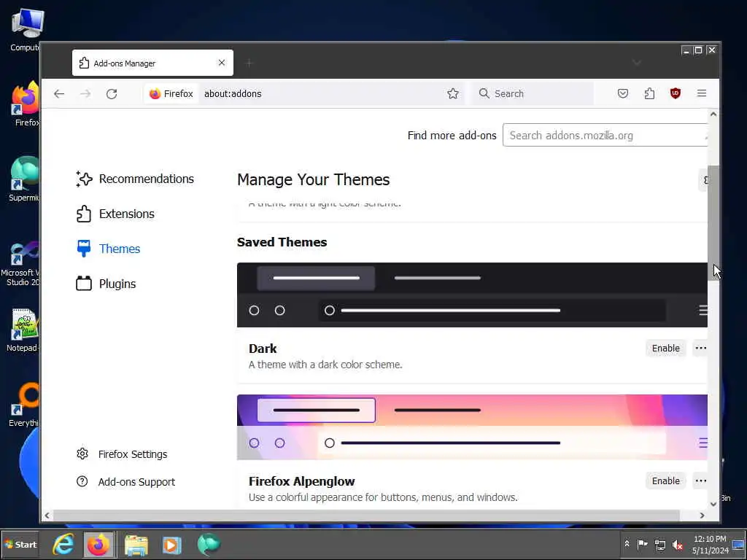Viewport: 747px width, 560px height.
Task: Open Extensions category in sidebar
Action: point(115,214)
